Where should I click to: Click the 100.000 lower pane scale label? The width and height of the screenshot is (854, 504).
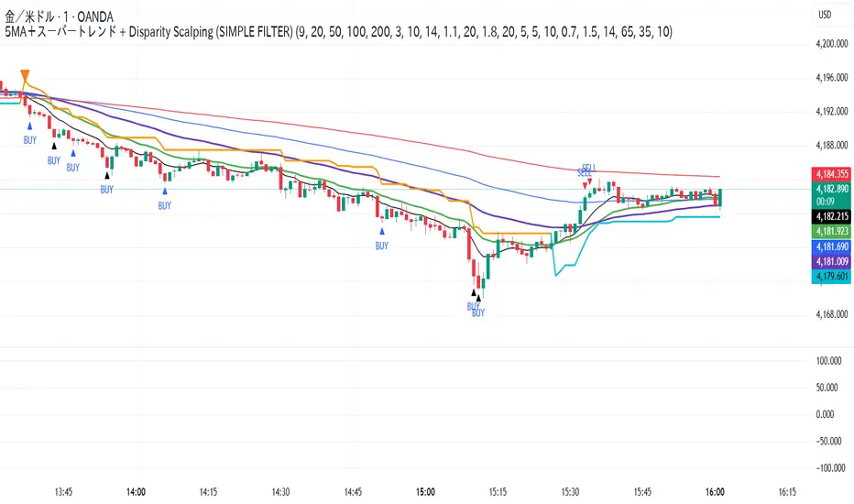click(828, 361)
